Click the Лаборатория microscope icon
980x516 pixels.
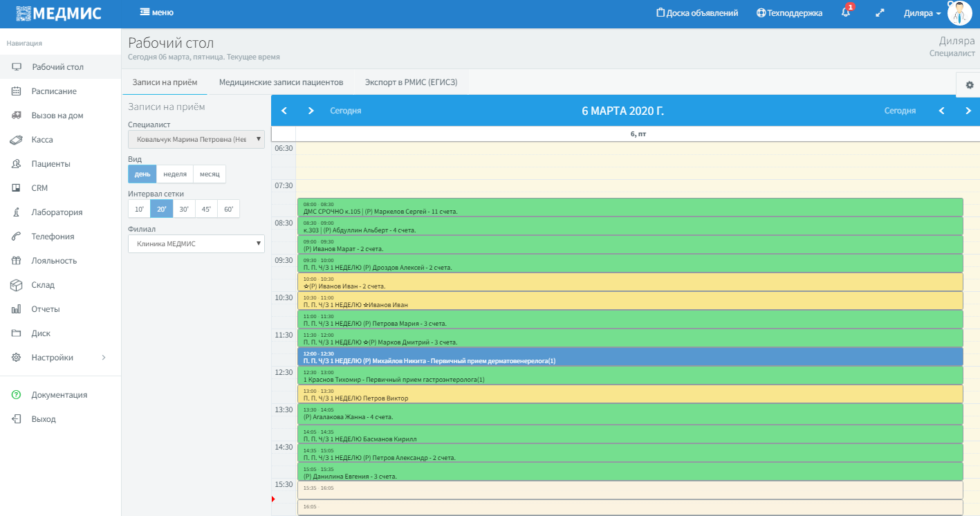click(17, 212)
